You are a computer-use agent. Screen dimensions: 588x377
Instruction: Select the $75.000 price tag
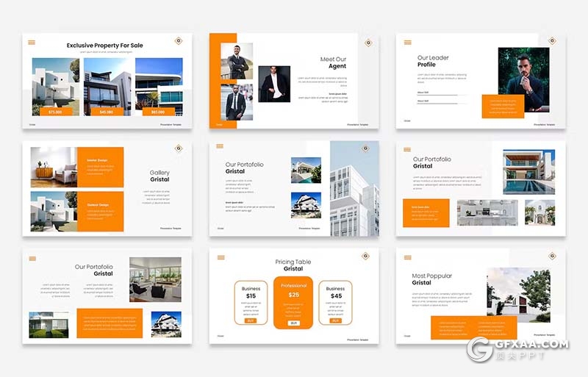tap(55, 112)
